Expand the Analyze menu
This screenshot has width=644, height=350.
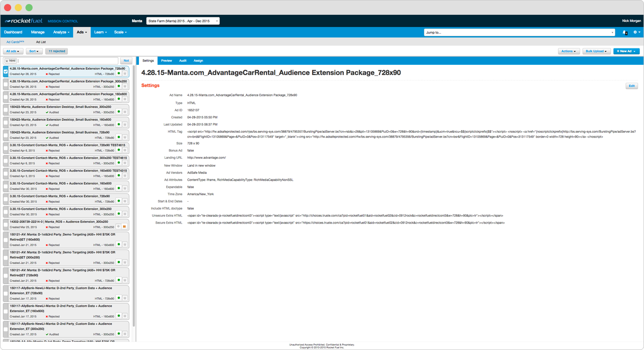(61, 32)
